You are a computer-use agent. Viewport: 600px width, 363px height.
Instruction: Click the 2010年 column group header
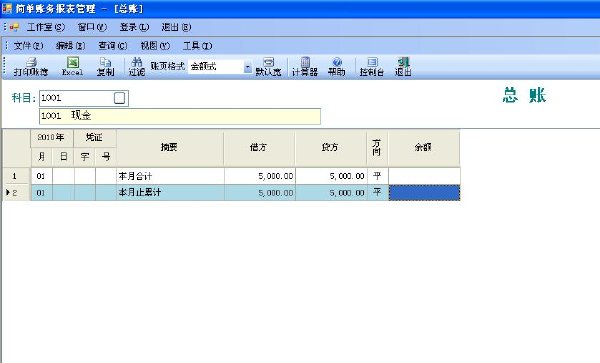(x=52, y=138)
